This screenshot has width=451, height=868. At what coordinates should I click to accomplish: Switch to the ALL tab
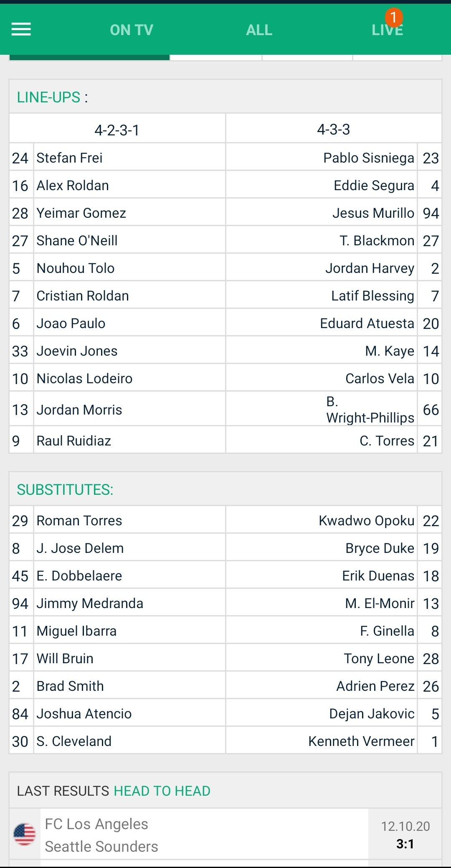tap(259, 30)
